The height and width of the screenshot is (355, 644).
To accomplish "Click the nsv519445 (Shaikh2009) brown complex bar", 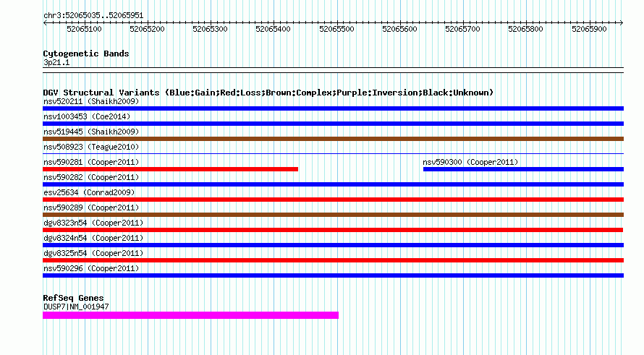I will coord(333,139).
